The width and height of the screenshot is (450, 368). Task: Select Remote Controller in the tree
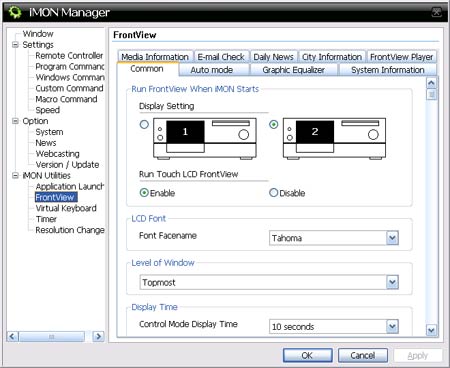pyautogui.click(x=69, y=55)
